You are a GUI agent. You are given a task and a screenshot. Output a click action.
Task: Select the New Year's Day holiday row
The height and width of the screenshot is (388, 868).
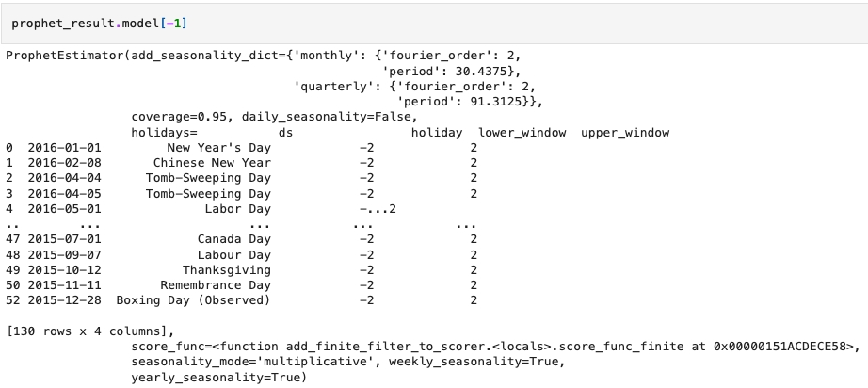218,148
